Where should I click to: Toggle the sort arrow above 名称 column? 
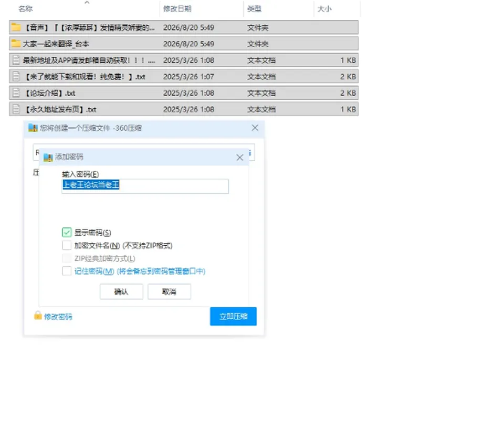pyautogui.click(x=87, y=2)
